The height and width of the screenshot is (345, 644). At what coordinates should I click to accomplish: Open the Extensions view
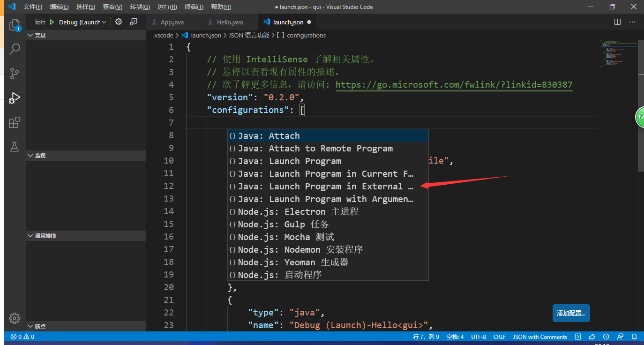[x=14, y=122]
